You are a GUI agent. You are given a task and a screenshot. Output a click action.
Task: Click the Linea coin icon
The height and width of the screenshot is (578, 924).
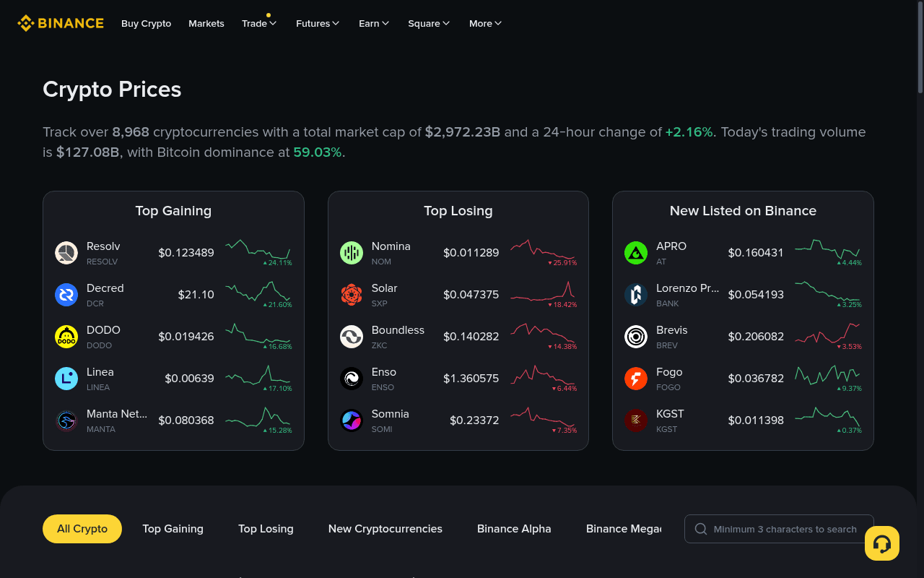[x=66, y=379]
